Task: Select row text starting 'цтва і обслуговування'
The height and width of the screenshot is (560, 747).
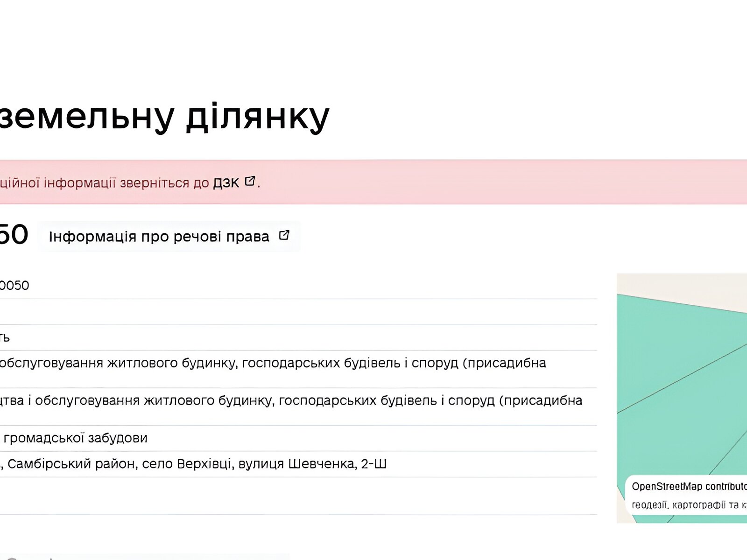Action: click(291, 400)
